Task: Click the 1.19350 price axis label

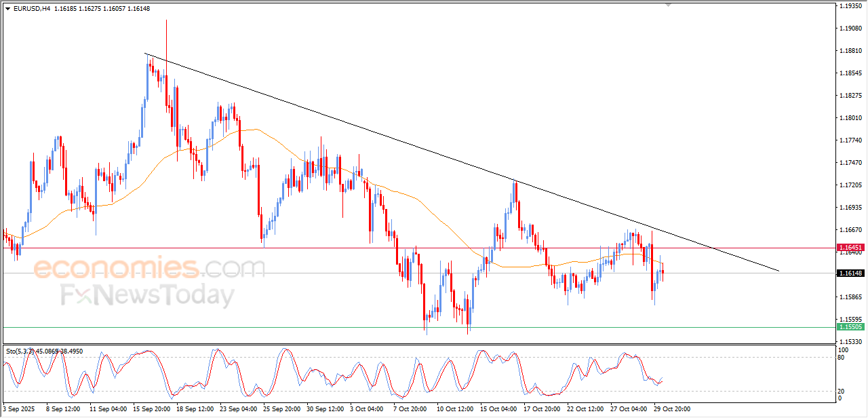Action: 850,6
